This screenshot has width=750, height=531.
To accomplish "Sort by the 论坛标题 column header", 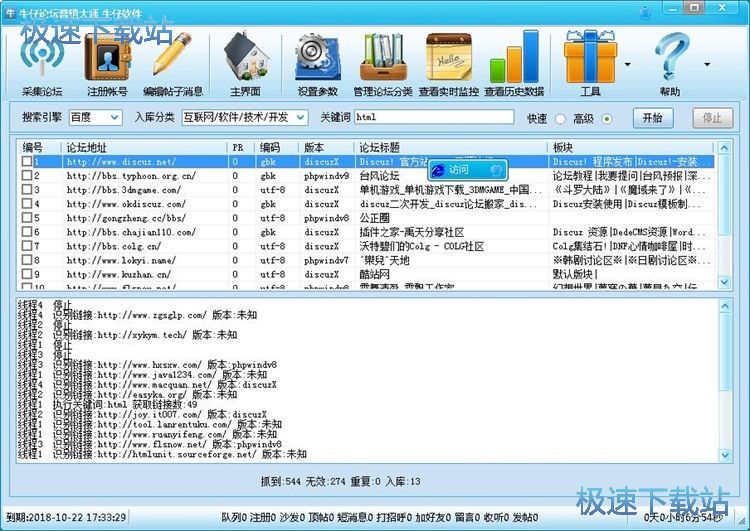I will click(x=452, y=147).
